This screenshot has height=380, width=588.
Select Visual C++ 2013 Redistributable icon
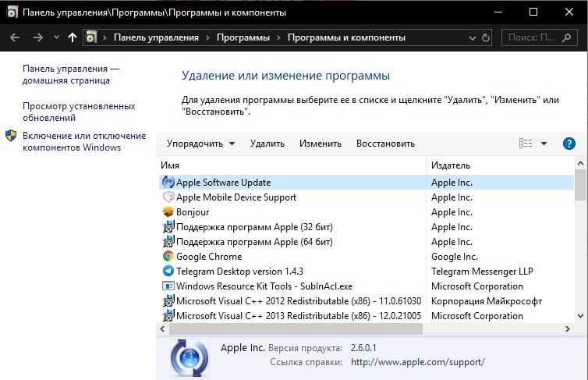pyautogui.click(x=168, y=315)
